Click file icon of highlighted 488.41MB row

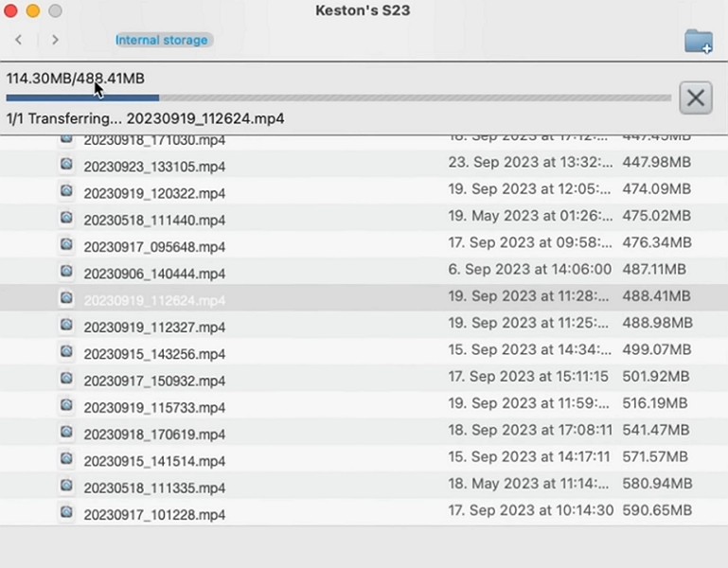tap(66, 298)
